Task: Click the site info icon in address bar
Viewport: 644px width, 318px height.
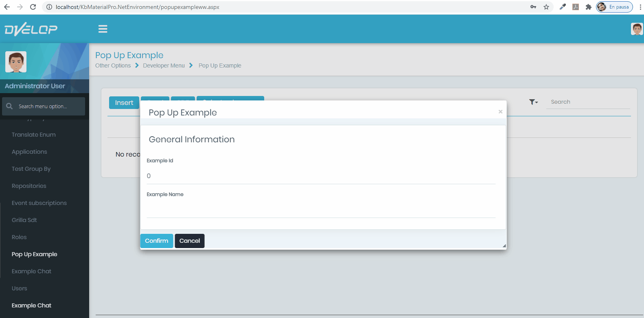Action: click(49, 7)
